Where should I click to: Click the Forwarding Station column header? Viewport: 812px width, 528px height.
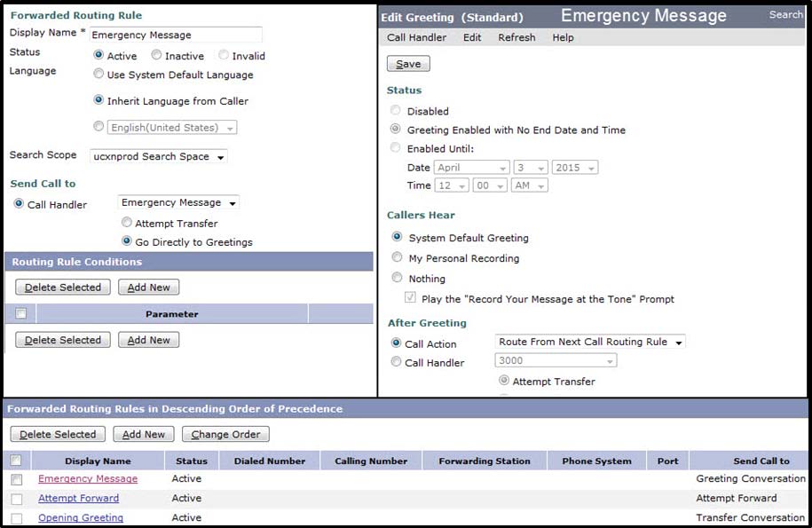coord(485,461)
